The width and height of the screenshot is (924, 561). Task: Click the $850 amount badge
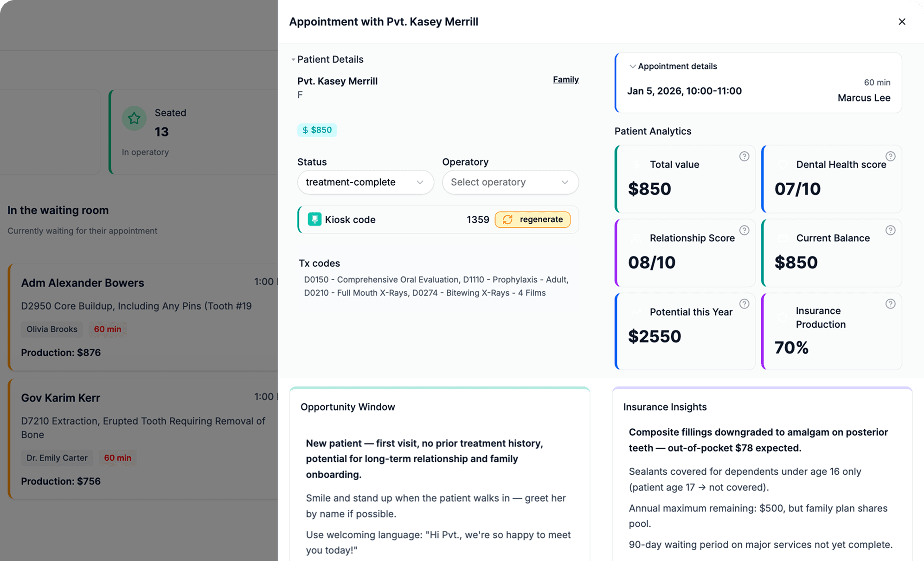click(x=317, y=130)
